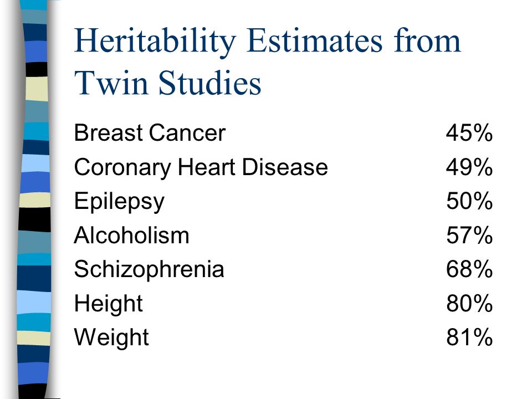Select the 45% value
This screenshot has height=399, width=532.
click(x=469, y=132)
